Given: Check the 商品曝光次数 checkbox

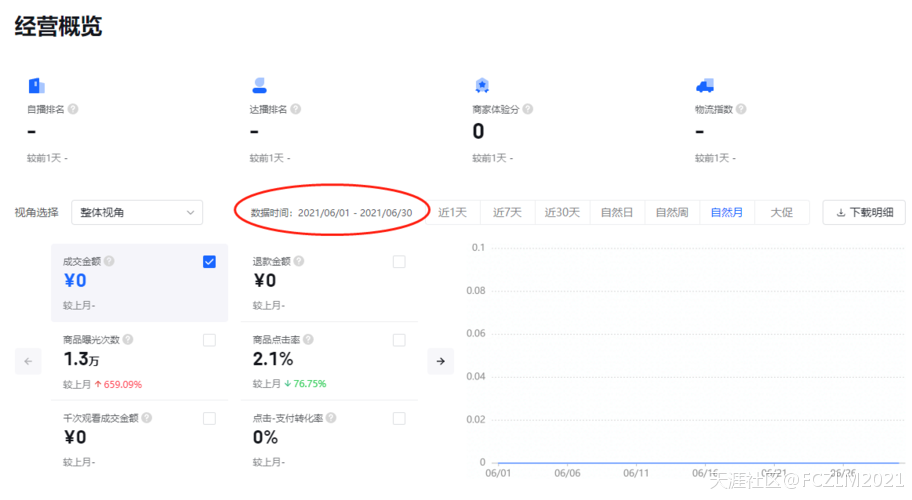Looking at the screenshot, I should pyautogui.click(x=209, y=340).
